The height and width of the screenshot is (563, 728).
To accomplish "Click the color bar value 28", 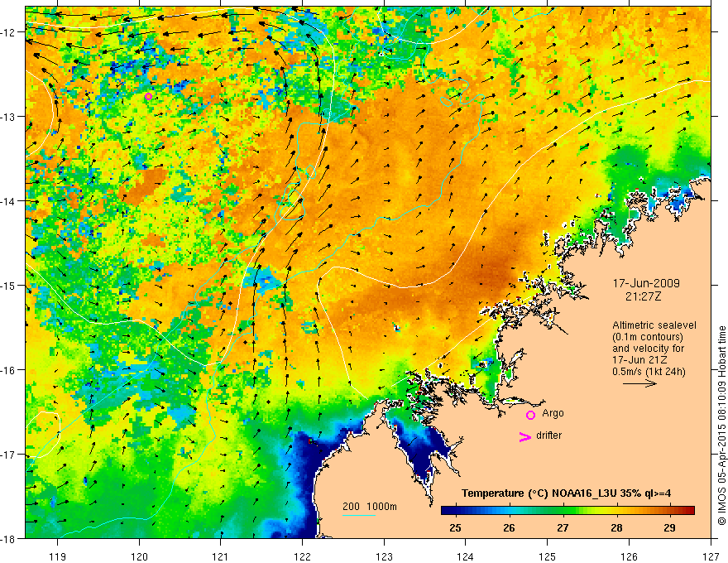I will (616, 528).
